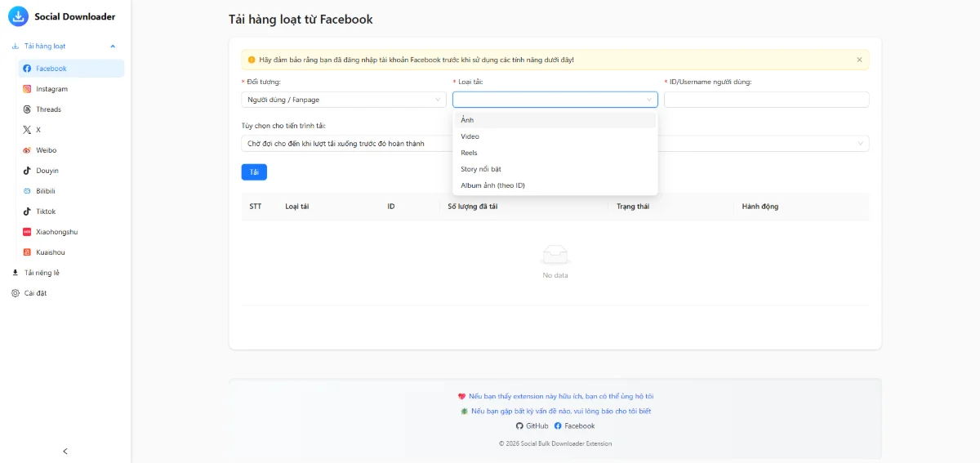Click the Threads icon in sidebar
Screen dimensions: 980x463
pos(27,109)
